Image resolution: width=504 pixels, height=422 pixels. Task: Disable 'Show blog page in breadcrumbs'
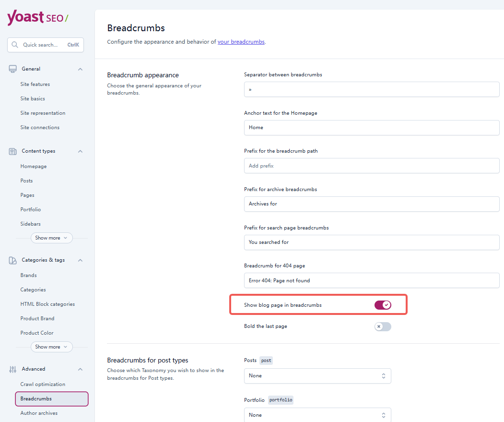pyautogui.click(x=383, y=304)
